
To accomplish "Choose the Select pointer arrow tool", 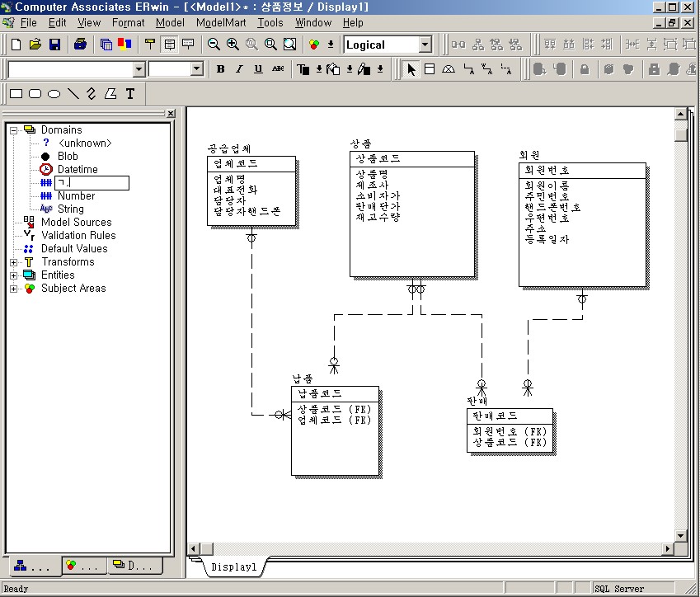I will (411, 69).
